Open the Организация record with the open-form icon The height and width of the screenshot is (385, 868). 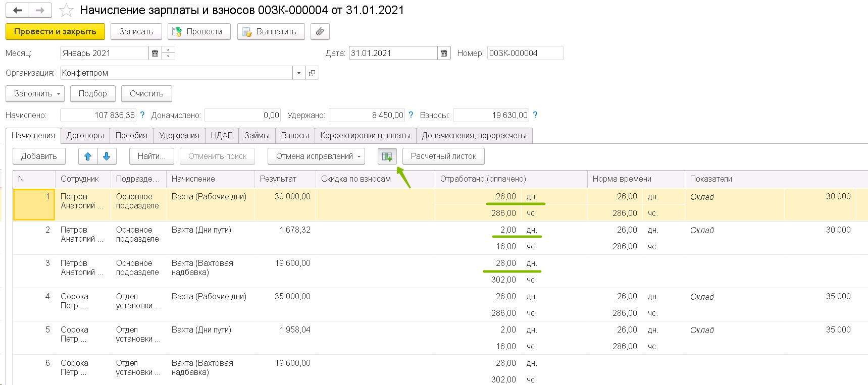(x=312, y=73)
